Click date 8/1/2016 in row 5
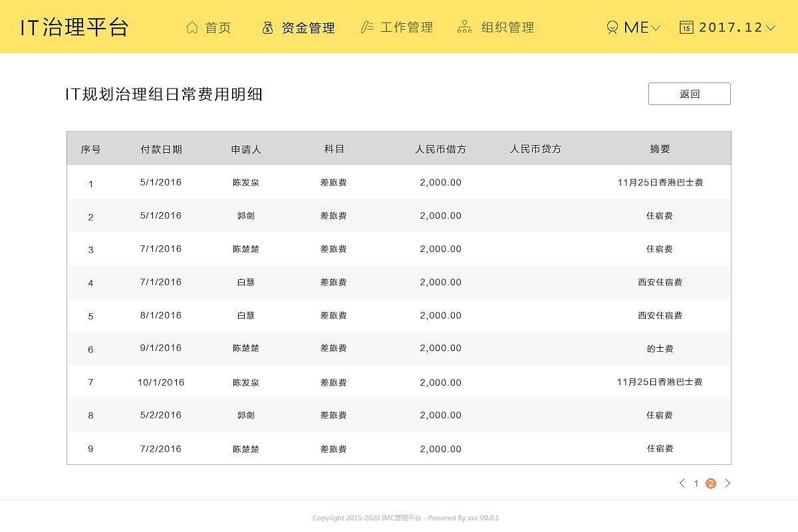The height and width of the screenshot is (532, 798). [161, 315]
